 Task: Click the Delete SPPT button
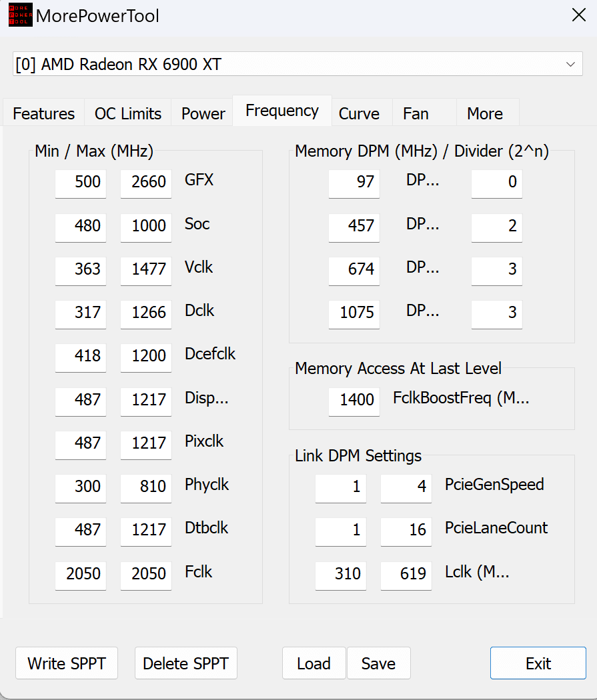point(185,663)
